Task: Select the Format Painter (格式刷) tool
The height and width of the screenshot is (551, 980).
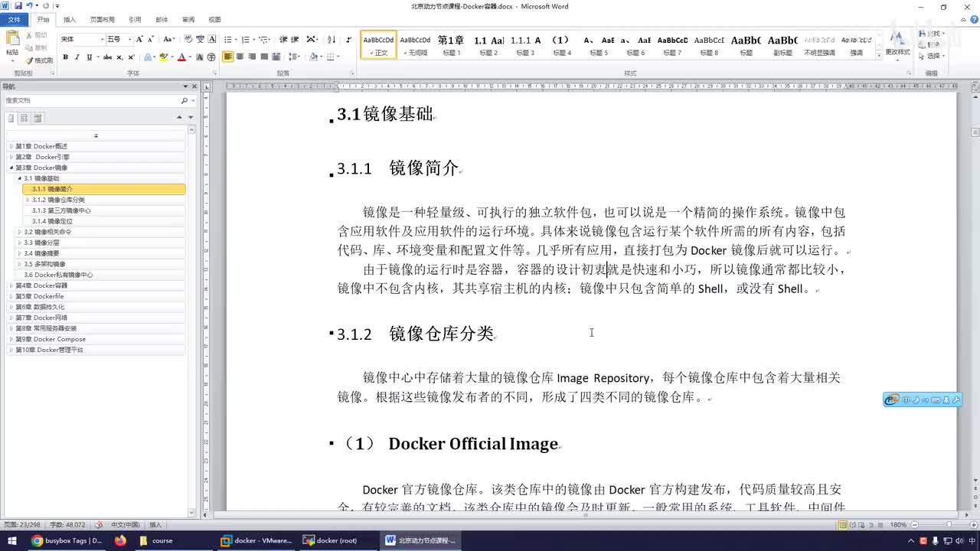Action: [x=39, y=60]
